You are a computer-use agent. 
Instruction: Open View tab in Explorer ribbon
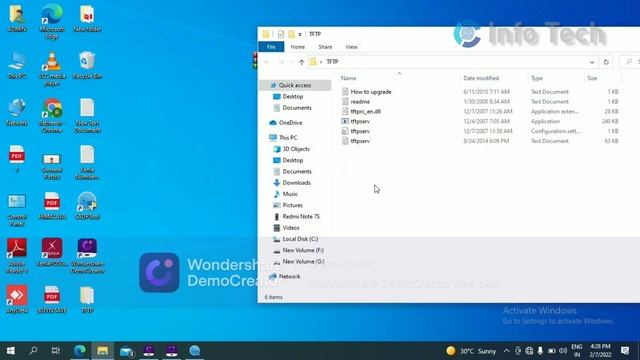pos(351,47)
